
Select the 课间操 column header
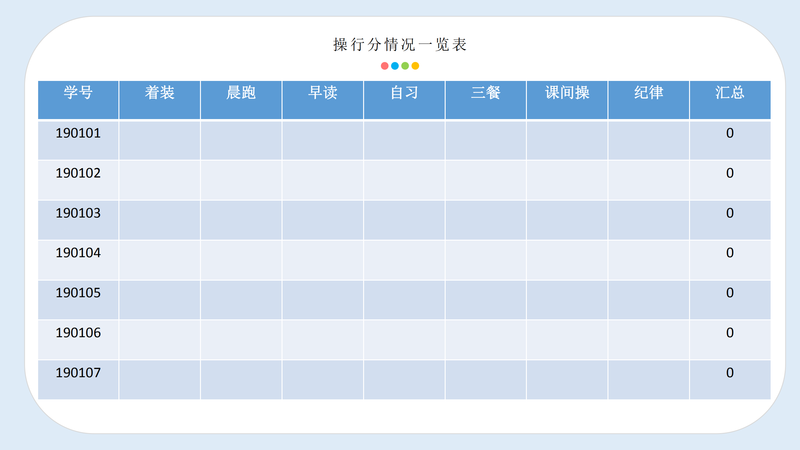click(567, 99)
